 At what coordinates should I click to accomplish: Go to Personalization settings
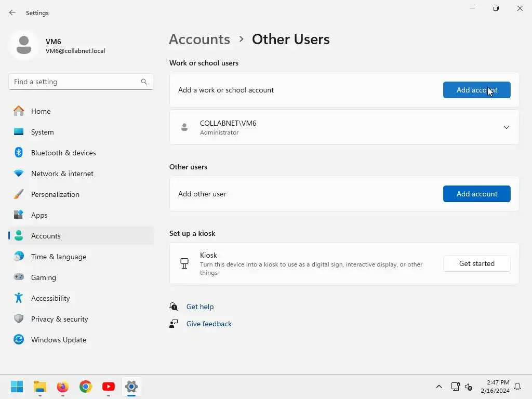[x=55, y=194]
